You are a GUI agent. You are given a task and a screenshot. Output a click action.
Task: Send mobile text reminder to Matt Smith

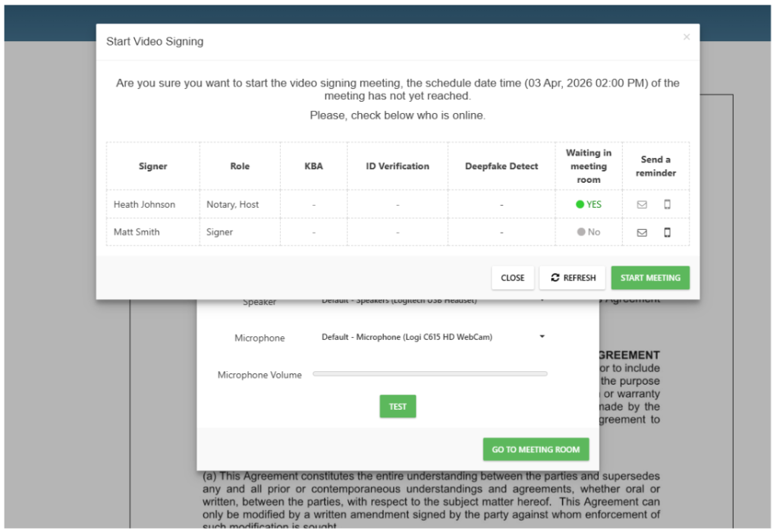[668, 232]
